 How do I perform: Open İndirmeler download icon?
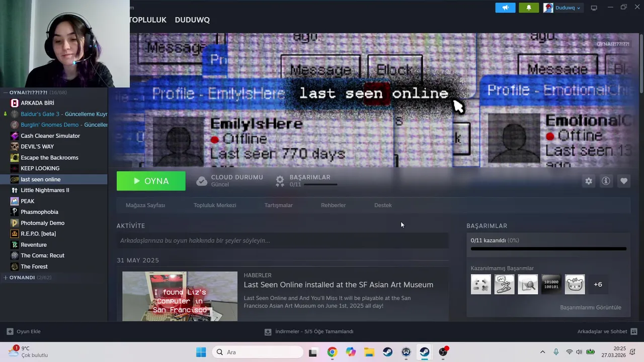[x=268, y=332]
